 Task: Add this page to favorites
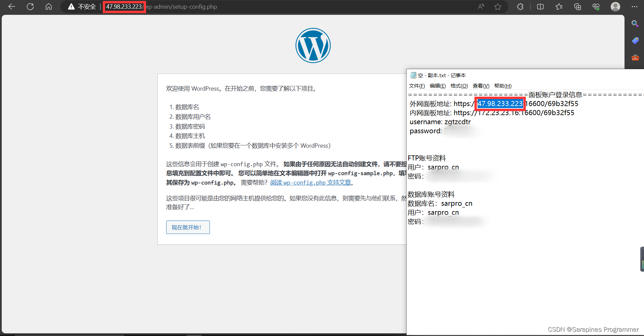(498, 7)
